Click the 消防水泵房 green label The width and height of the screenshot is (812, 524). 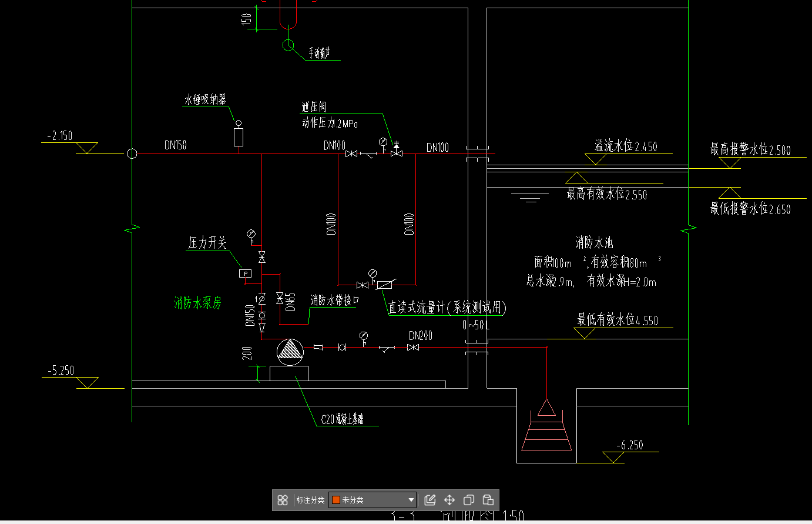tap(198, 302)
